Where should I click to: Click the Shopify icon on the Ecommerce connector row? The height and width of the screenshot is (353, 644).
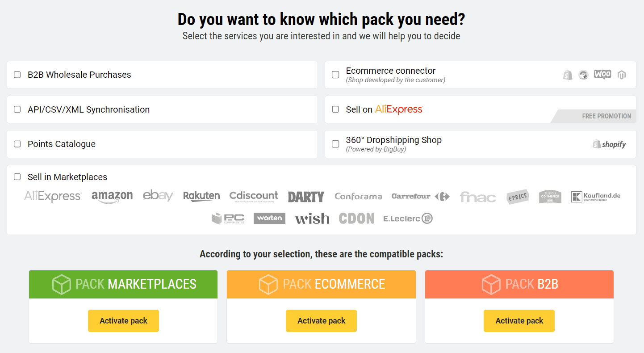pyautogui.click(x=568, y=75)
